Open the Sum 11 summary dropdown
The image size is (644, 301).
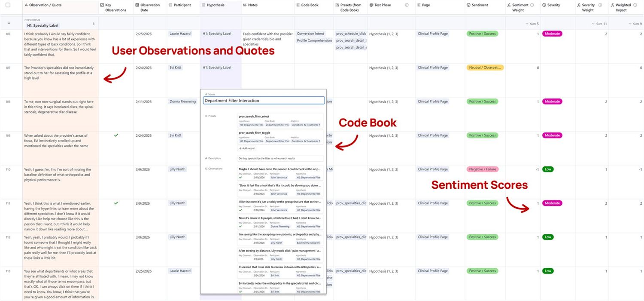(x=599, y=24)
